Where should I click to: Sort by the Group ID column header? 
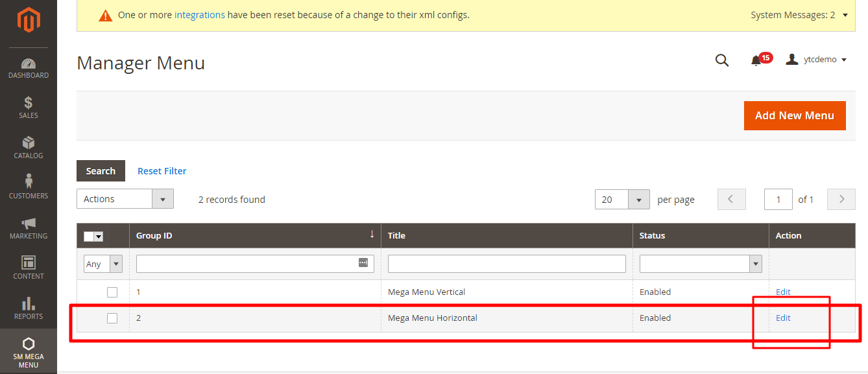(x=255, y=236)
